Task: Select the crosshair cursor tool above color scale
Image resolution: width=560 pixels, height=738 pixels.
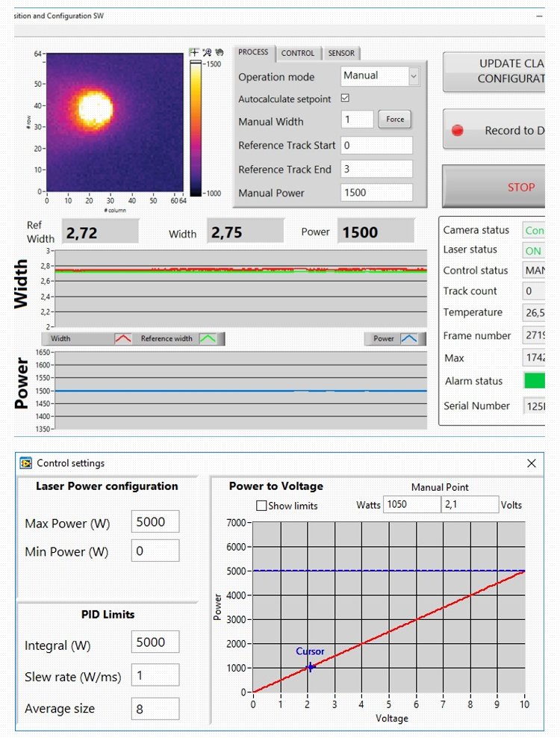Action: click(x=194, y=52)
